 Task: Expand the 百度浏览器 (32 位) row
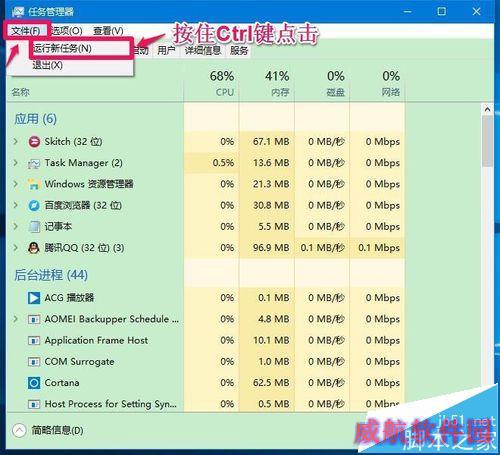[x=15, y=205]
